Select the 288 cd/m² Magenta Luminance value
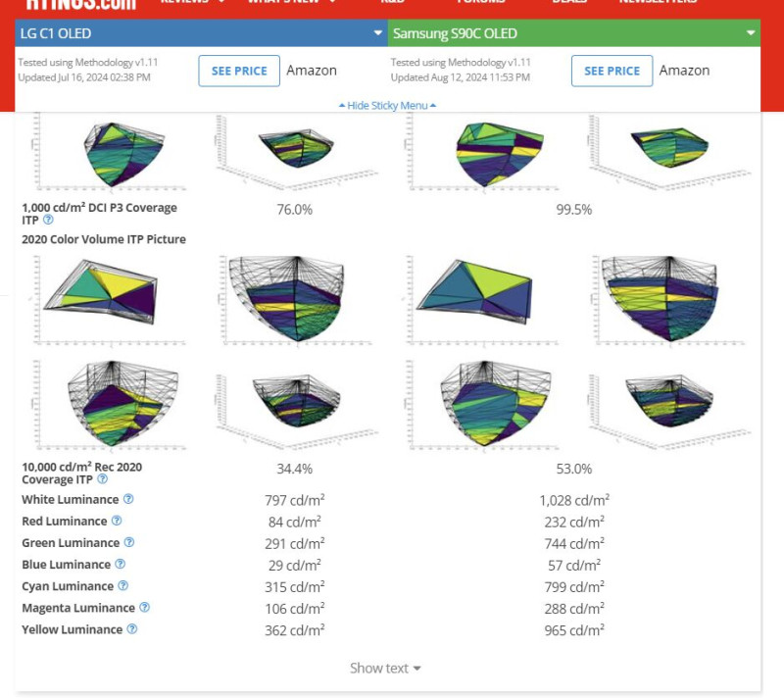The image size is (784, 698). 574,609
